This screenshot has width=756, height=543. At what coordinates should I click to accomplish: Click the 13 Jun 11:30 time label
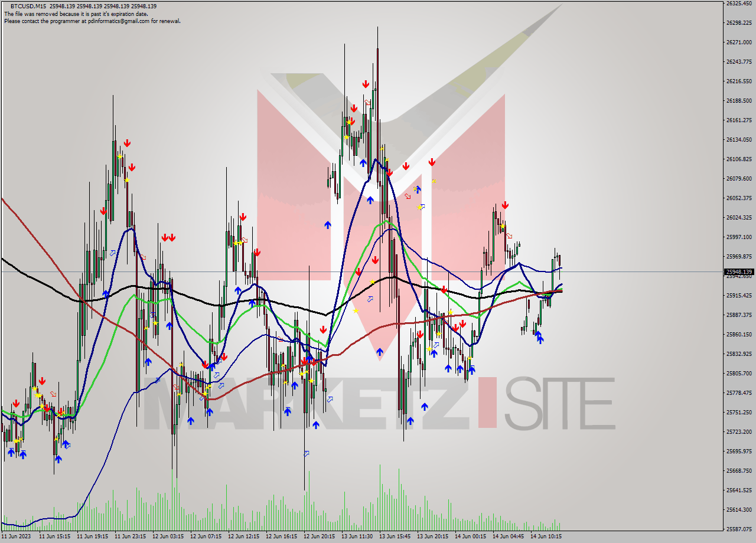tap(357, 537)
